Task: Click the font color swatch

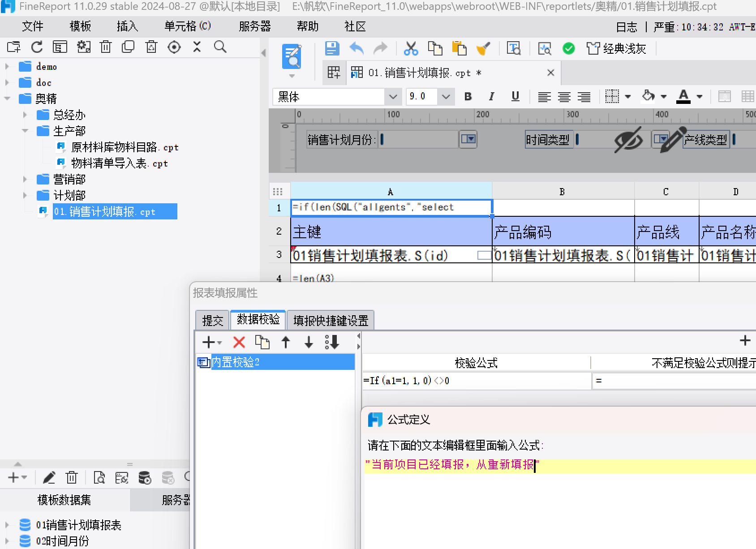Action: point(683,97)
